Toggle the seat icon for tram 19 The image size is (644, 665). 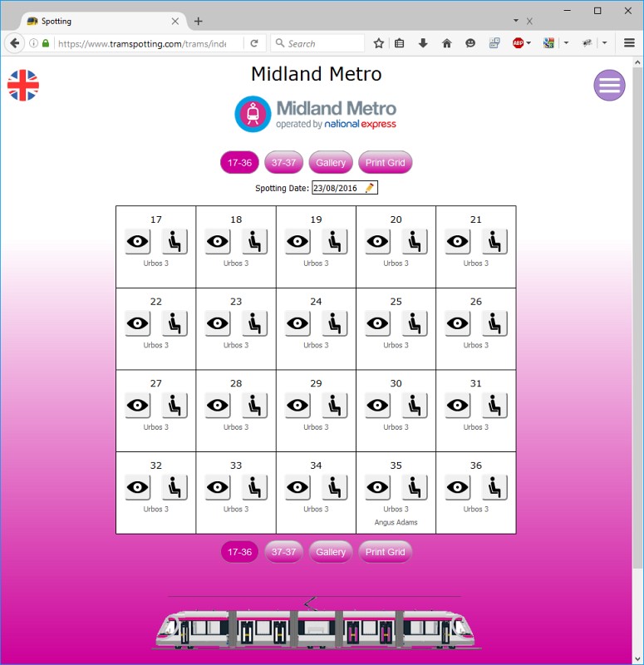pyautogui.click(x=335, y=241)
